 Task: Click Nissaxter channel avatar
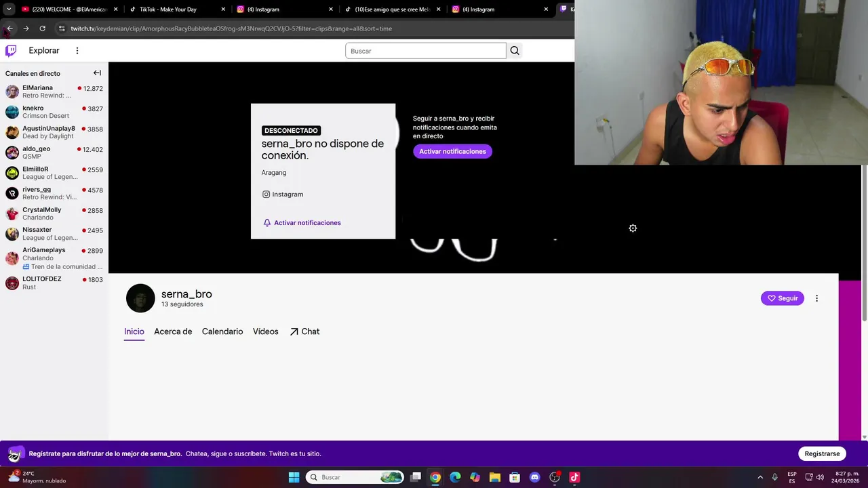pyautogui.click(x=12, y=234)
